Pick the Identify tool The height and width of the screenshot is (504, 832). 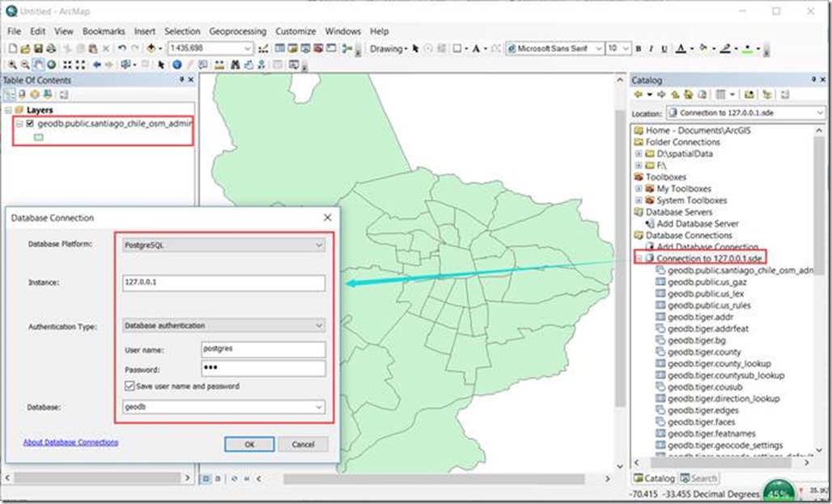point(176,65)
